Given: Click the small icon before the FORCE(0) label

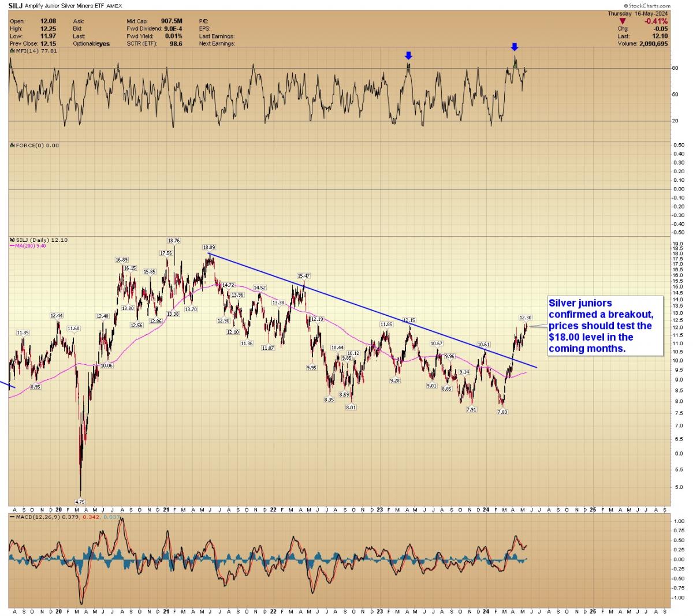Looking at the screenshot, I should coord(11,145).
